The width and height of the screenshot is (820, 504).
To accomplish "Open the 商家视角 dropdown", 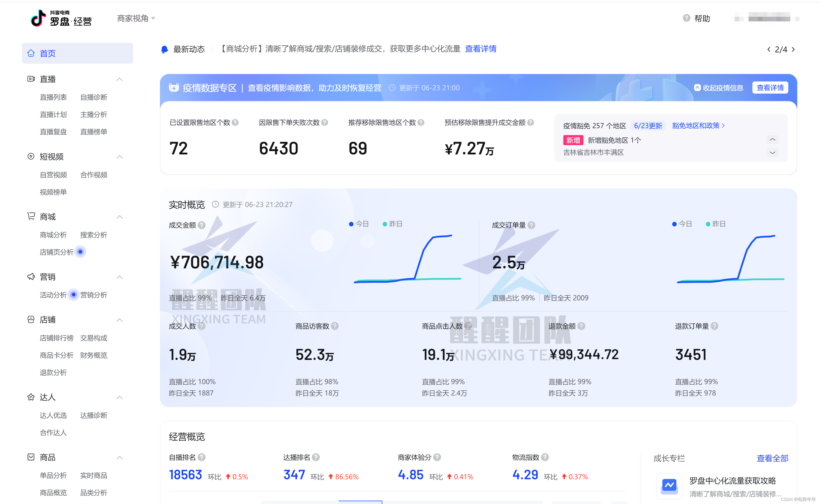I will [x=136, y=18].
